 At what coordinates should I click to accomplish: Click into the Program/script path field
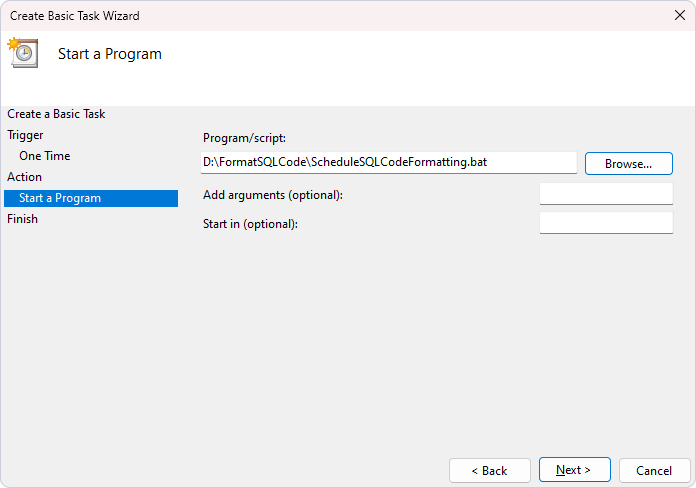pyautogui.click(x=388, y=163)
